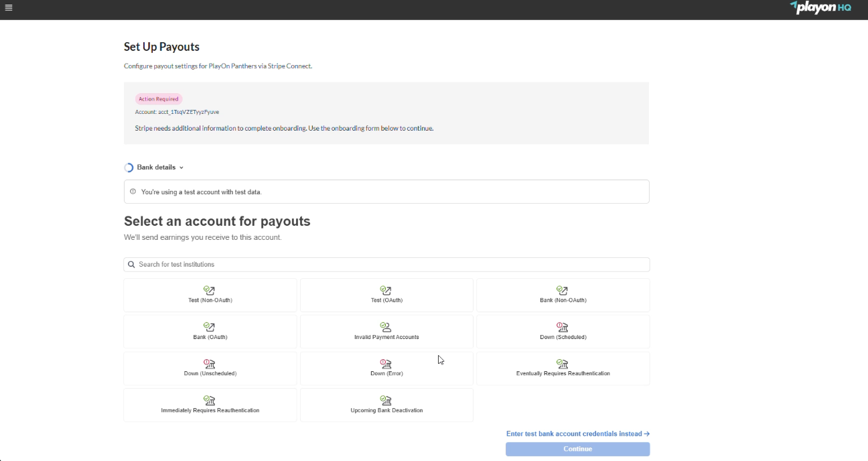Screen dimensions: 868x461
Task: Click the Bank (Non-OAuth) icon
Action: [563, 291]
